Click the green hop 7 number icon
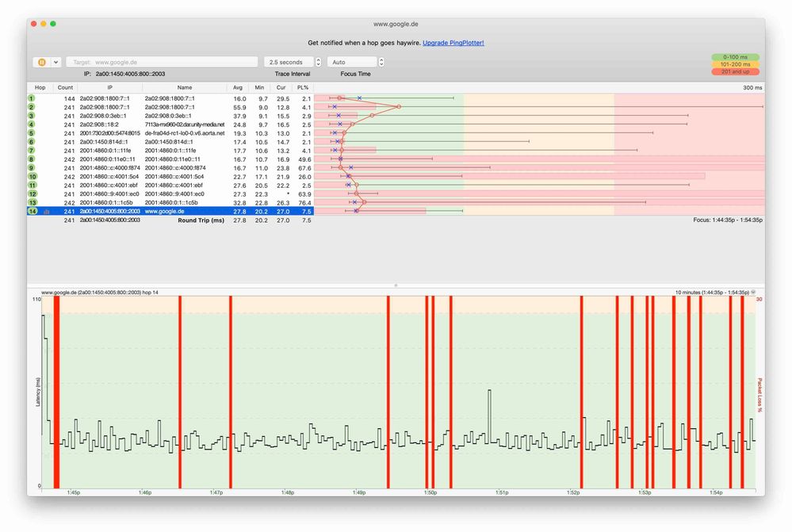 32,151
